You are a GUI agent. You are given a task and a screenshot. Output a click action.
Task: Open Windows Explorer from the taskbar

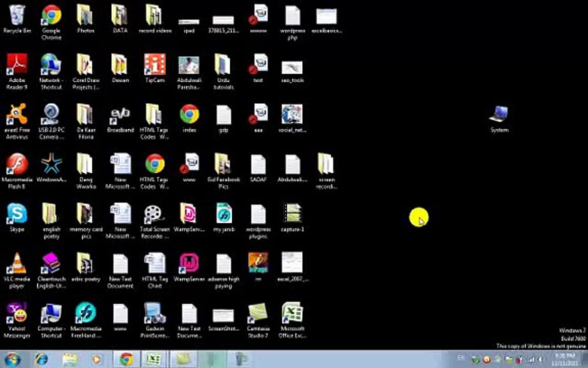tap(70, 359)
